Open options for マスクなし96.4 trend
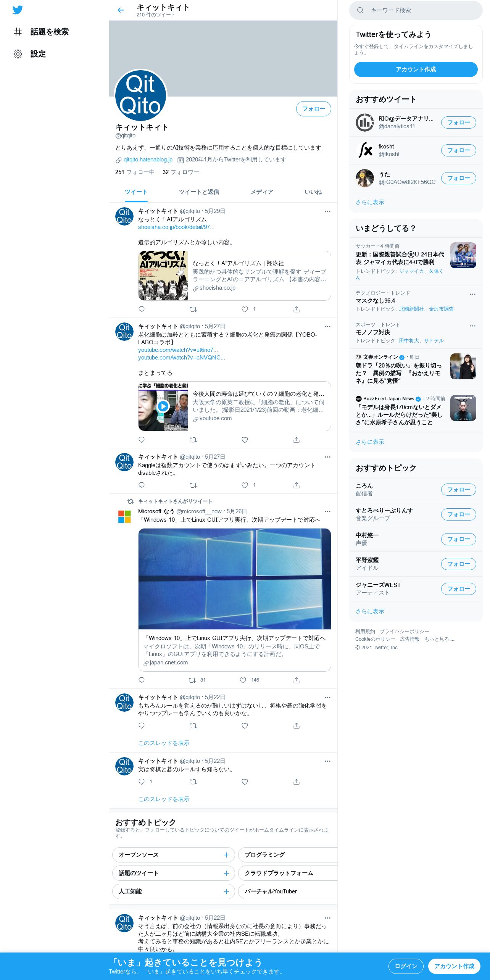490x980 pixels. click(x=472, y=294)
